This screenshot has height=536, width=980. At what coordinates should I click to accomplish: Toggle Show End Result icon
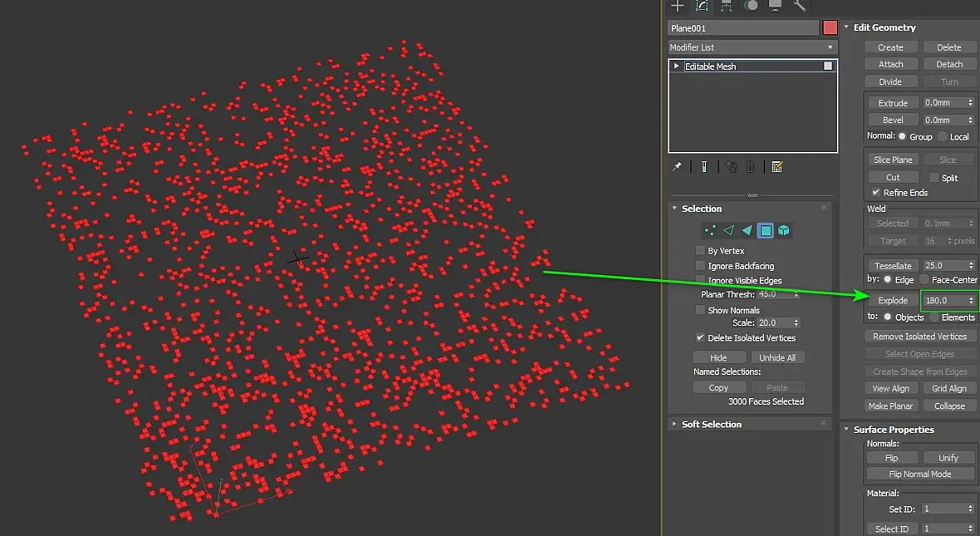703,166
